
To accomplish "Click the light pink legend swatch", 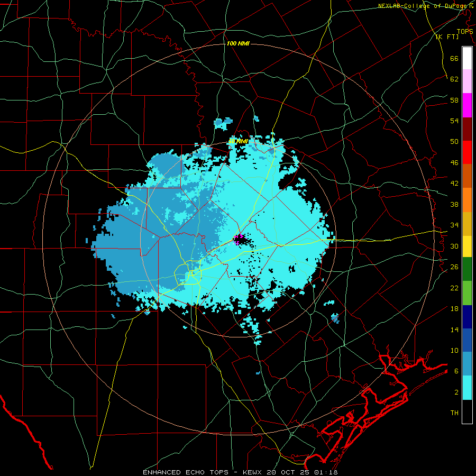I will click(467, 81).
